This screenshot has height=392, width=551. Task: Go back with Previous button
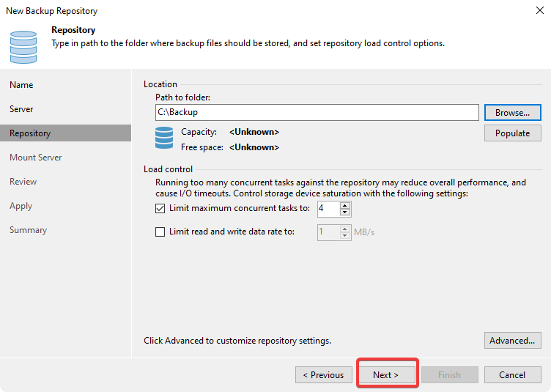pyautogui.click(x=323, y=374)
